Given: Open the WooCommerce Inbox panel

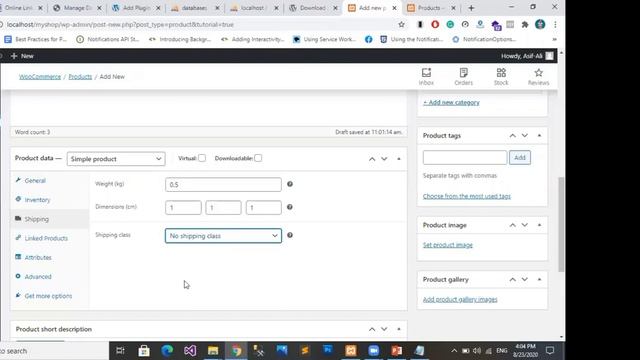Looking at the screenshot, I should [x=426, y=76].
